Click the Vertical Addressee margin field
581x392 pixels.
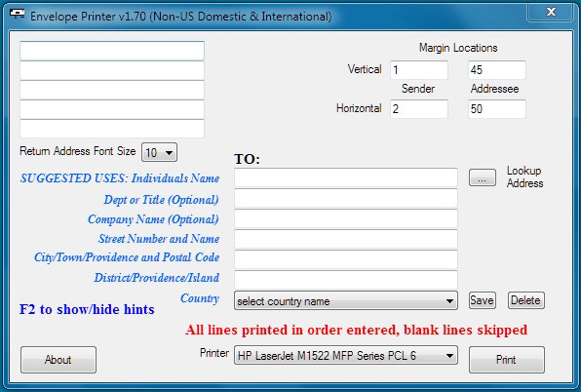pyautogui.click(x=497, y=70)
